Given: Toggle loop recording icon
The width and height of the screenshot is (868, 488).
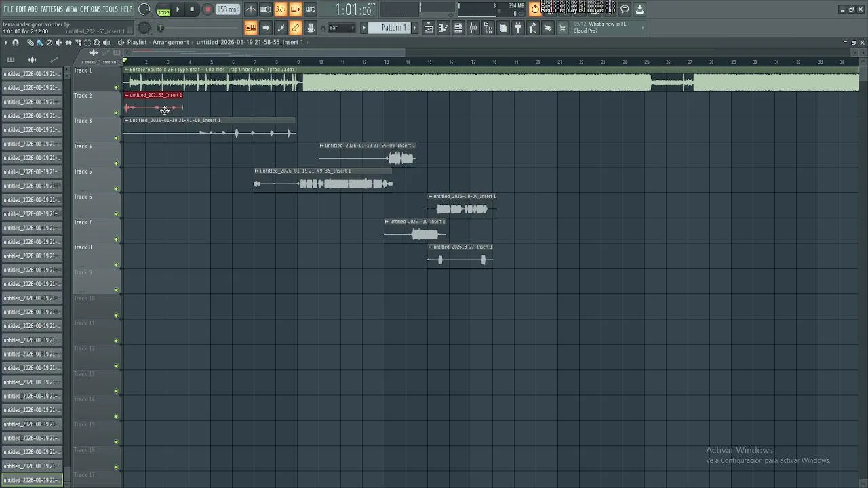Looking at the screenshot, I should click(x=310, y=9).
